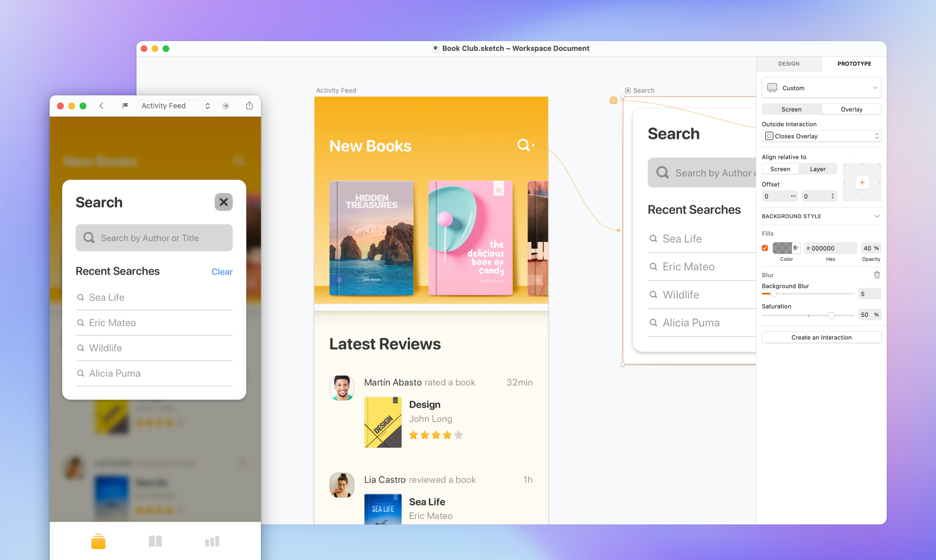Select the Sea Life book cover on canvas
Screen dimensions: 936x560
[x=382, y=509]
